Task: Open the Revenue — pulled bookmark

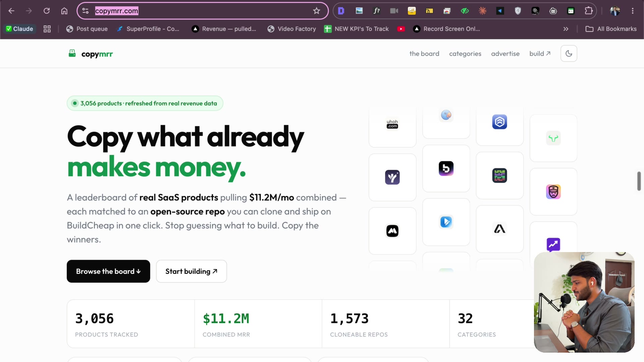Action: coord(224,29)
